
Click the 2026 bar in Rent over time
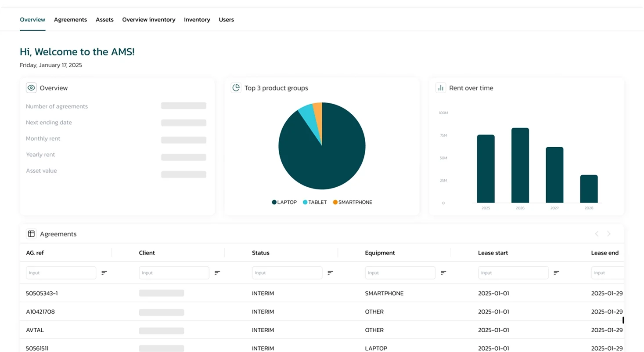(x=520, y=165)
